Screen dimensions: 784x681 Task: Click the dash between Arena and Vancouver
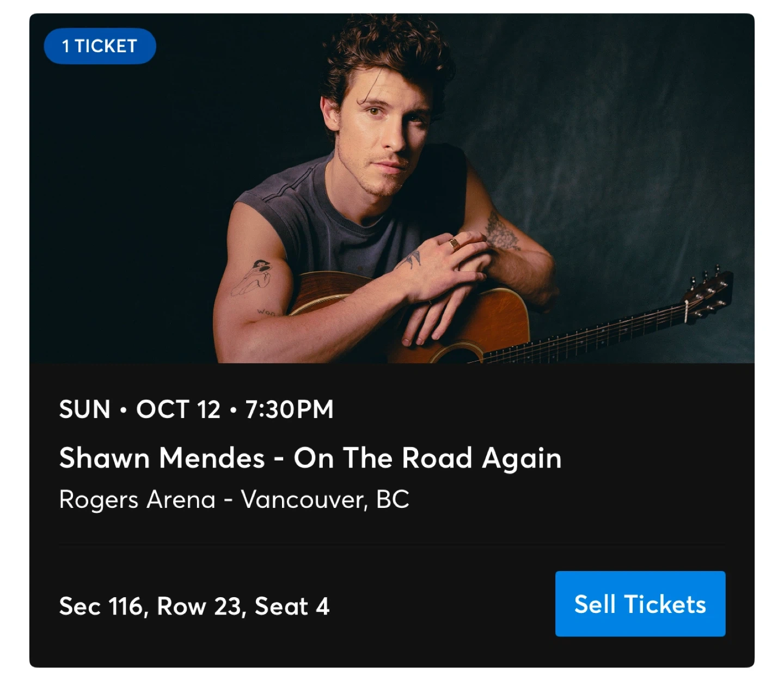(x=228, y=500)
